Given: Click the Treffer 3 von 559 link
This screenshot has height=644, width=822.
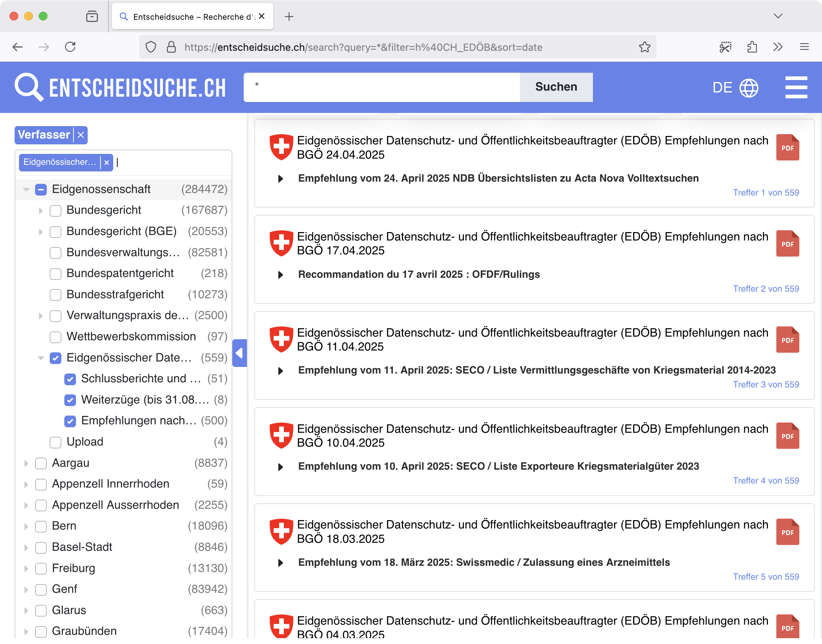Looking at the screenshot, I should tap(765, 384).
